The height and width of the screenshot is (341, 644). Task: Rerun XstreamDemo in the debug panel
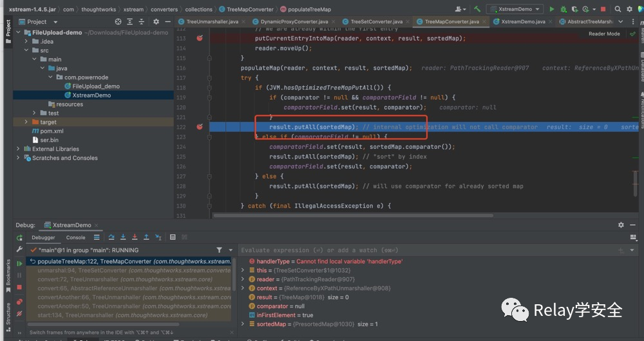(19, 238)
